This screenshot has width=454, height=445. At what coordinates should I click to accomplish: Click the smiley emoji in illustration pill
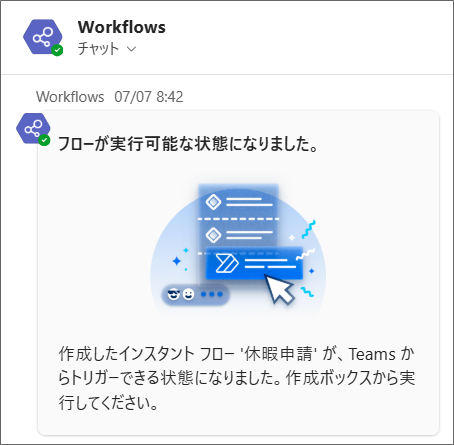coord(188,294)
